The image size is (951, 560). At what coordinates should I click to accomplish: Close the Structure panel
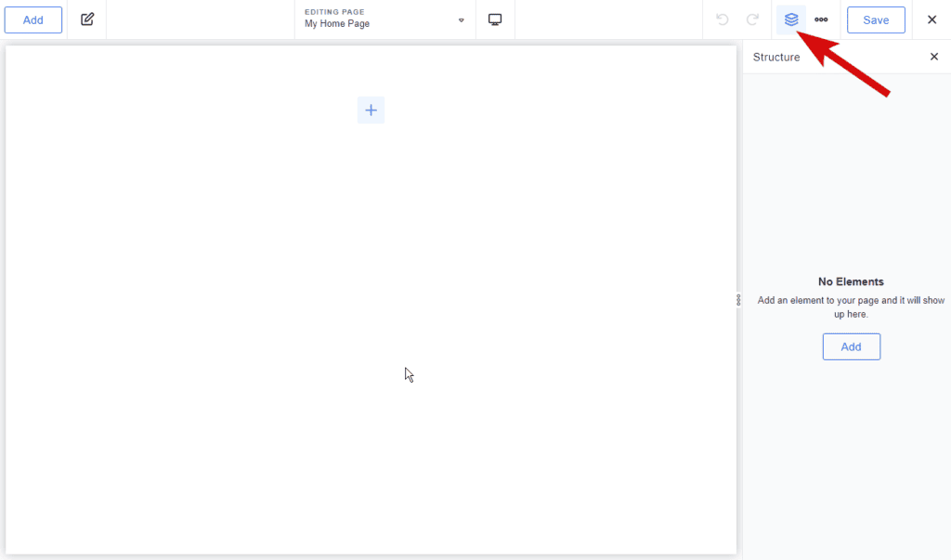[x=934, y=57]
